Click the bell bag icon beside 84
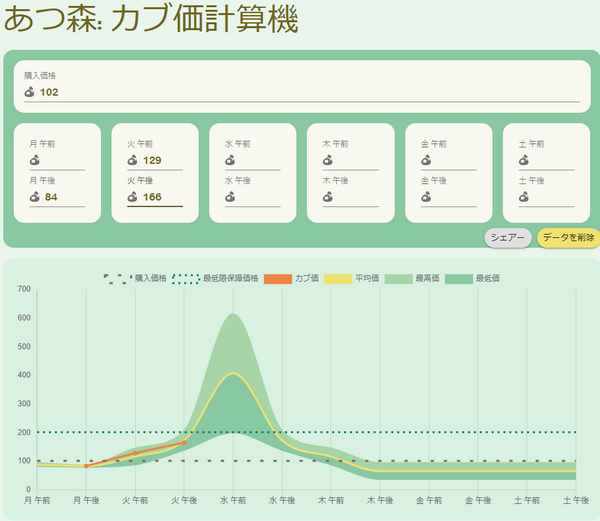 pyautogui.click(x=34, y=197)
